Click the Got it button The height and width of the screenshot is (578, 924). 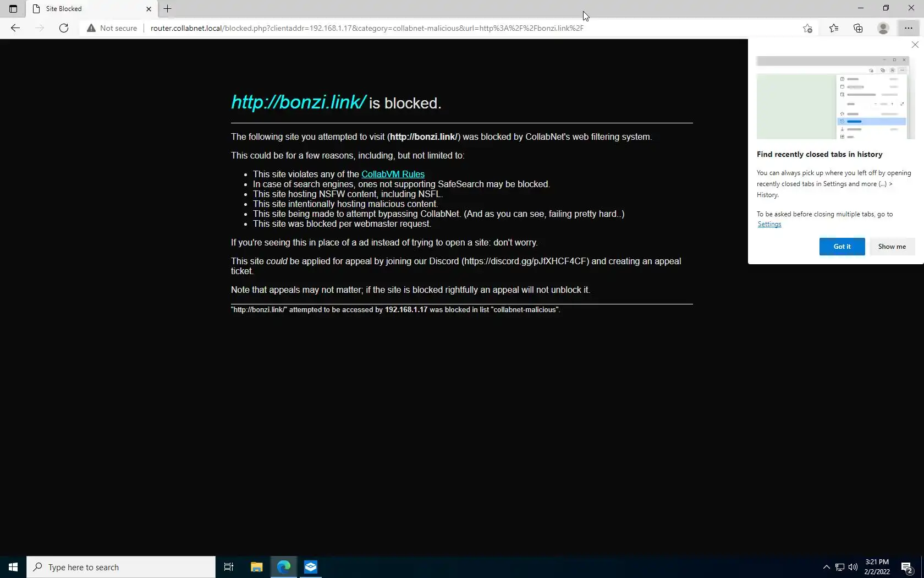coord(842,247)
